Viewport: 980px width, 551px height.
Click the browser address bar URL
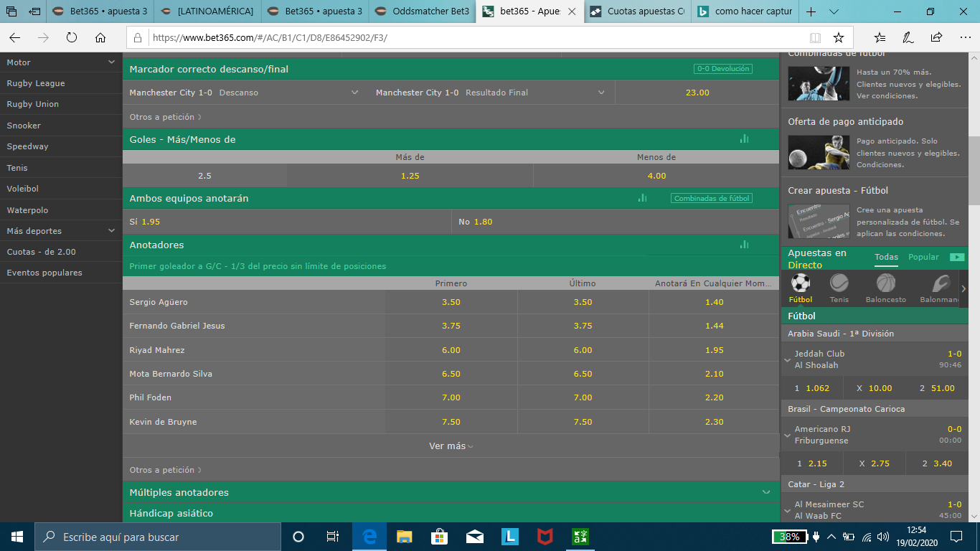[x=270, y=37]
